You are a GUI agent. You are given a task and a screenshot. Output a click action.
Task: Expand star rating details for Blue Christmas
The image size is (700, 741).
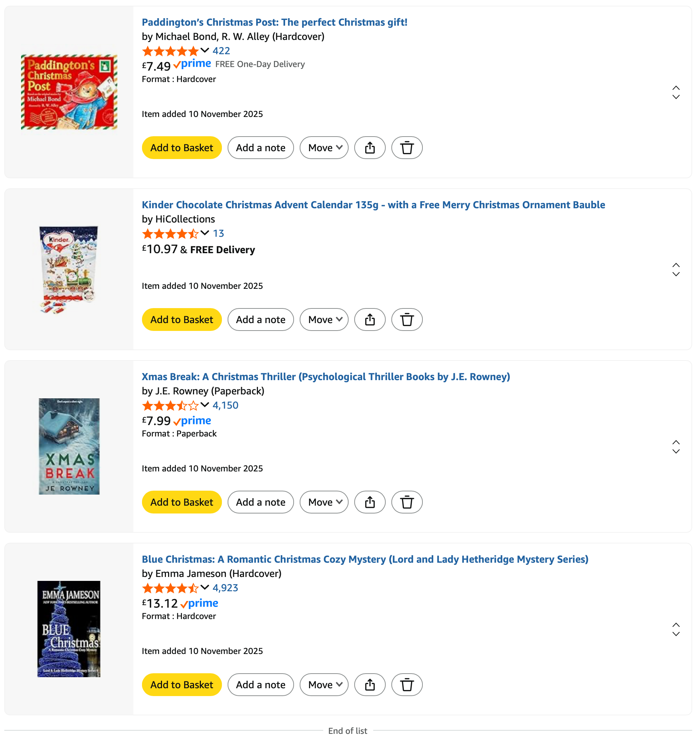point(204,587)
